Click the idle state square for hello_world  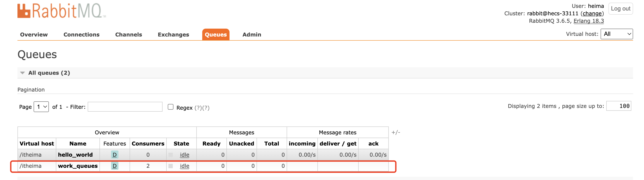click(171, 155)
